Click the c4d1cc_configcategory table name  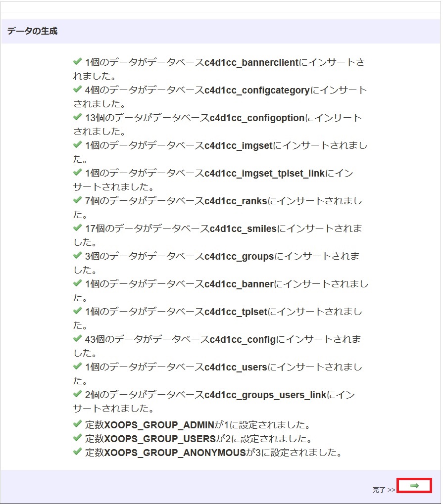point(257,91)
